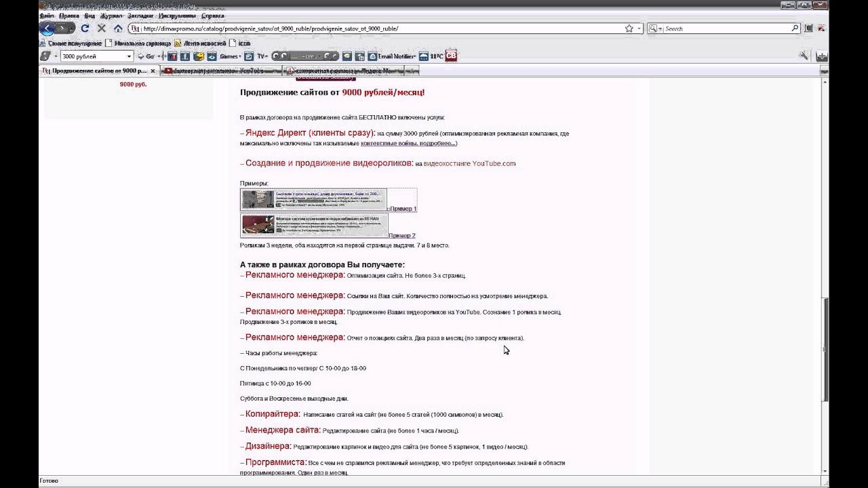
Task: Open the Home page icon
Action: [118, 28]
